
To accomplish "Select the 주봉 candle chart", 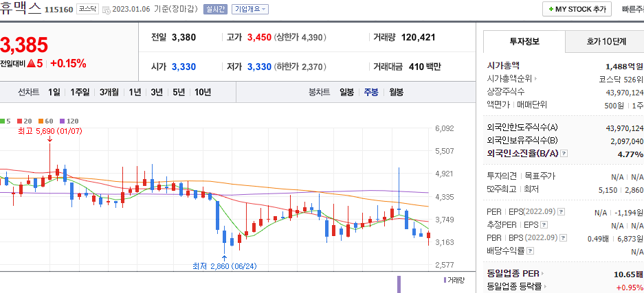I will [371, 92].
